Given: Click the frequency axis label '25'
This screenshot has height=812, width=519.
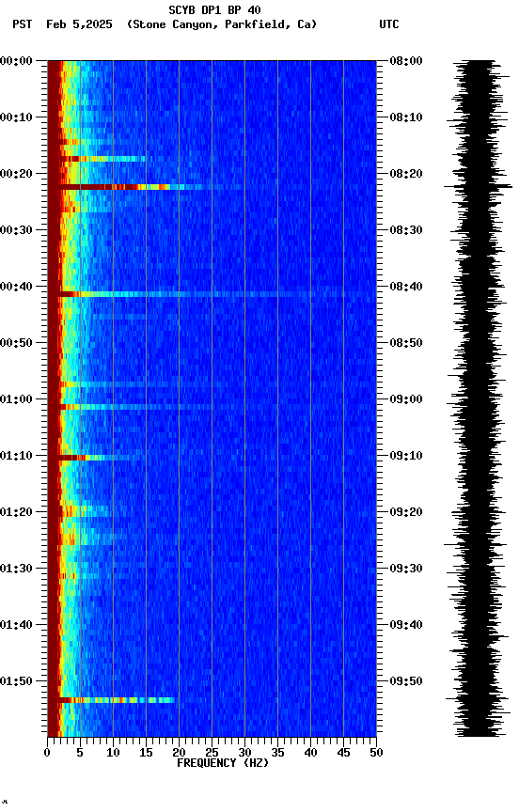Looking at the screenshot, I should (212, 753).
